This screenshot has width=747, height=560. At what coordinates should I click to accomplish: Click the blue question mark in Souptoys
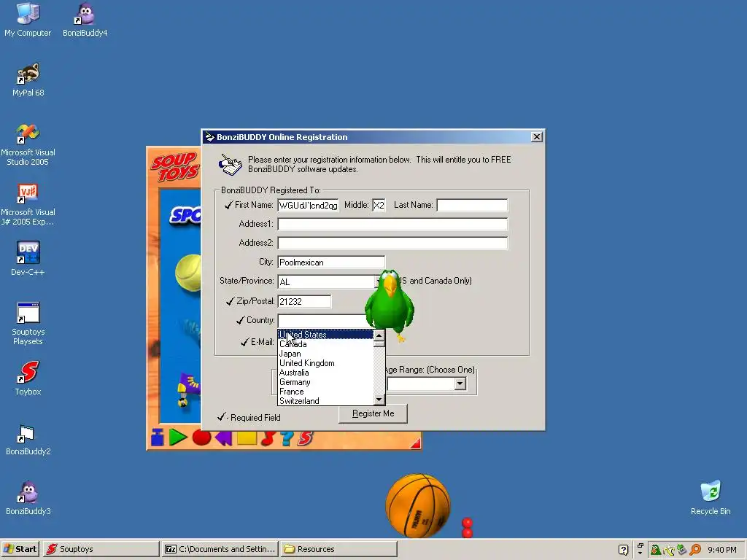(286, 437)
